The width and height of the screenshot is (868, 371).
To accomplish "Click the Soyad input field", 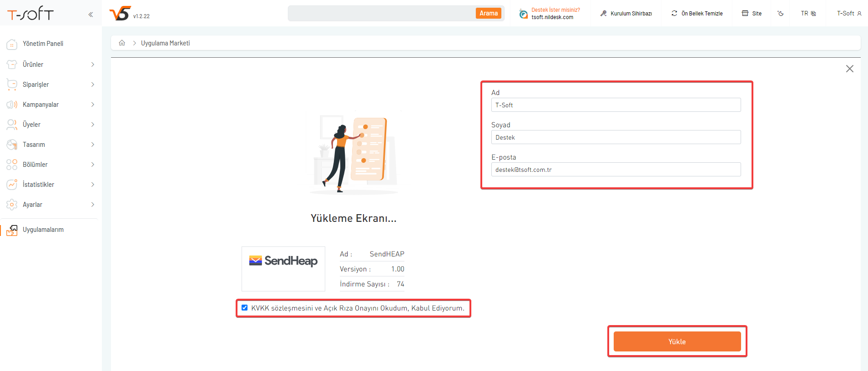I will [616, 137].
